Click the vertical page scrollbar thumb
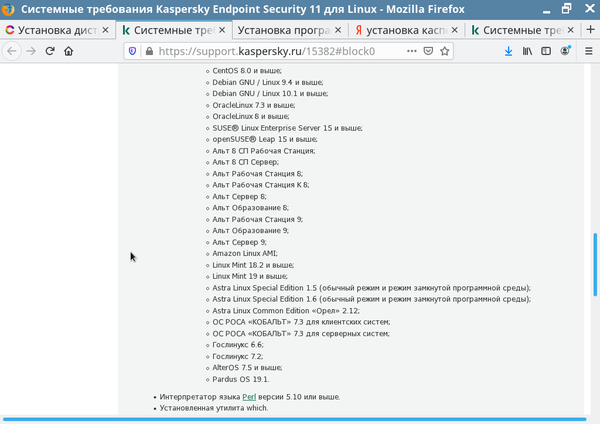Screen dimensions: 600x424 [595, 264]
